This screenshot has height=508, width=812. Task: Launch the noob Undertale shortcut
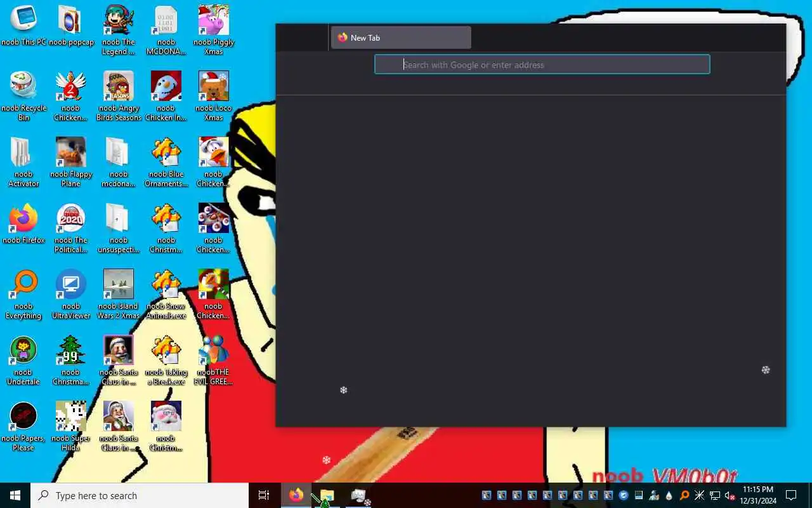click(23, 361)
